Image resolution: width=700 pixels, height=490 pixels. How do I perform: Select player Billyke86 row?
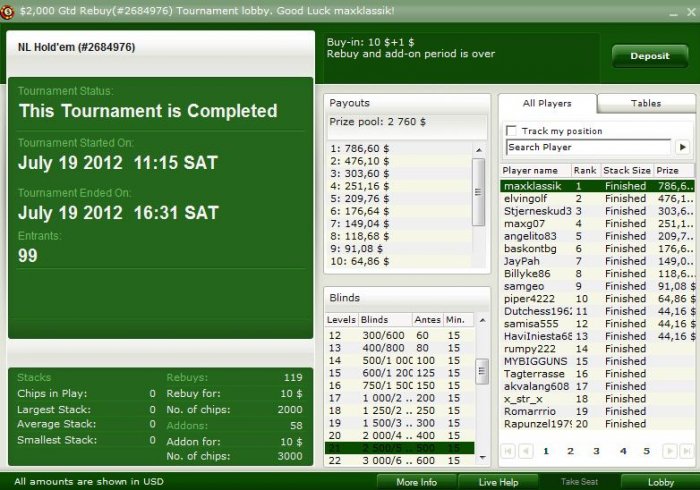click(597, 274)
